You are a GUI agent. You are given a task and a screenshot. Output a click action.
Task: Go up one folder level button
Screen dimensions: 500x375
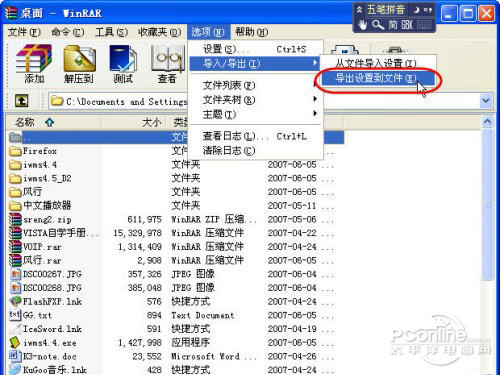click(21, 101)
